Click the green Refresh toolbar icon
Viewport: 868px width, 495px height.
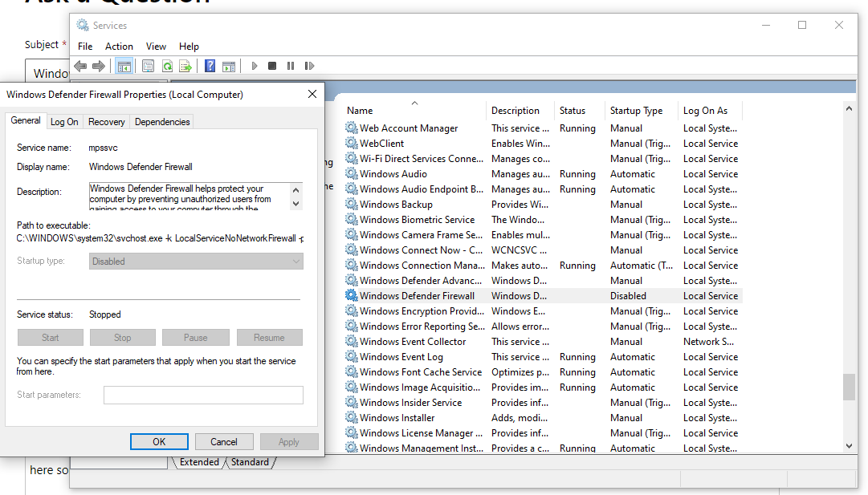click(167, 67)
